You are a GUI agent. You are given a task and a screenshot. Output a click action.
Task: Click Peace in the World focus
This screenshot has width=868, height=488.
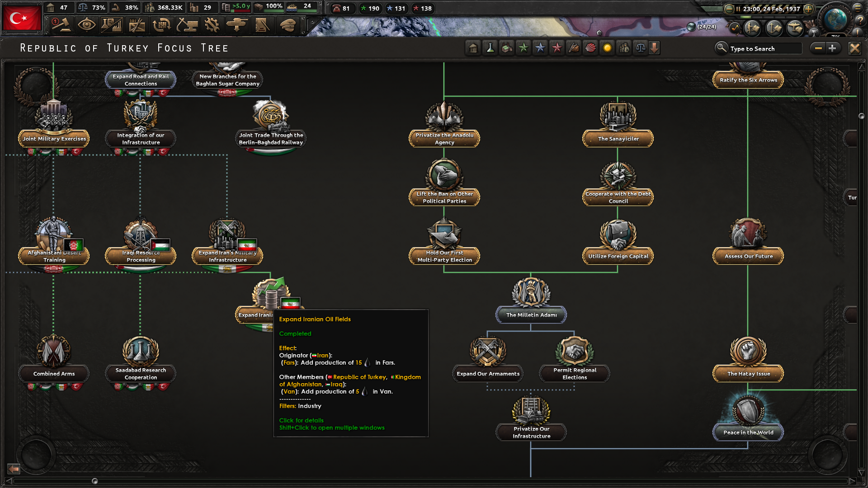pyautogui.click(x=748, y=432)
